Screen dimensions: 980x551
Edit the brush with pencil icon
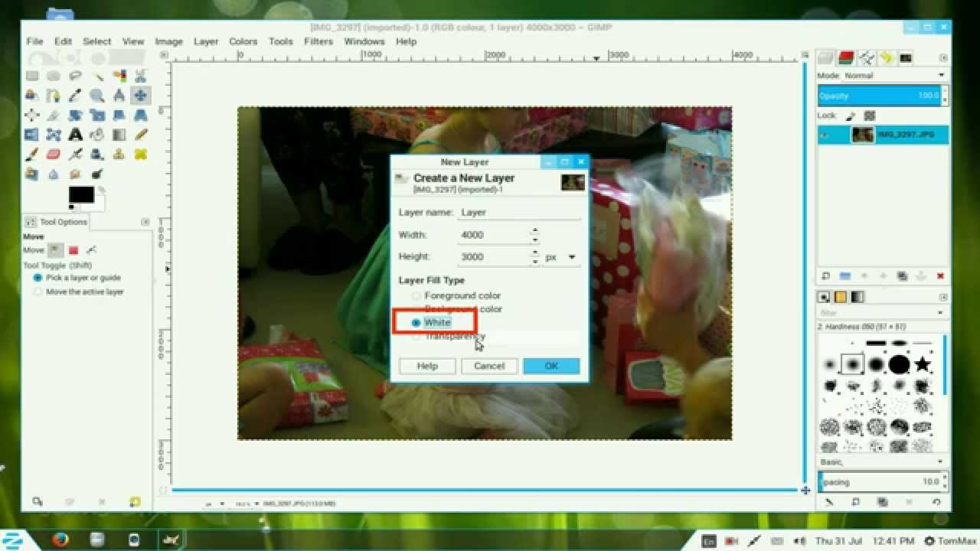(x=828, y=502)
